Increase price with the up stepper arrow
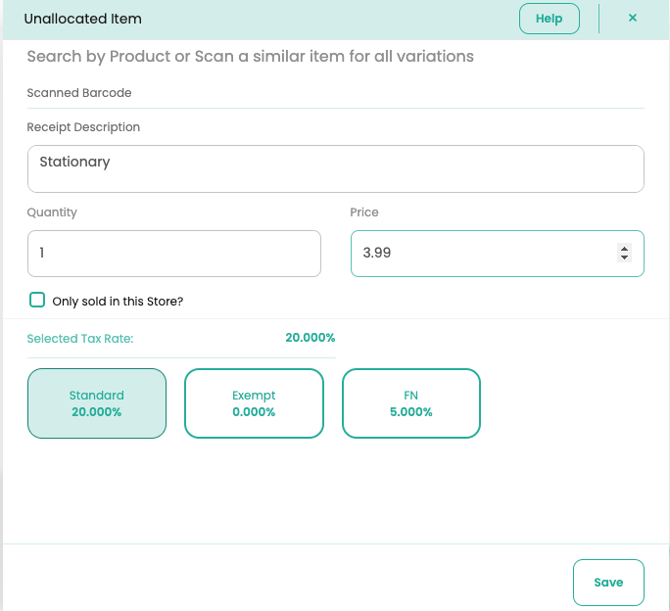This screenshot has width=670, height=611. [x=625, y=248]
